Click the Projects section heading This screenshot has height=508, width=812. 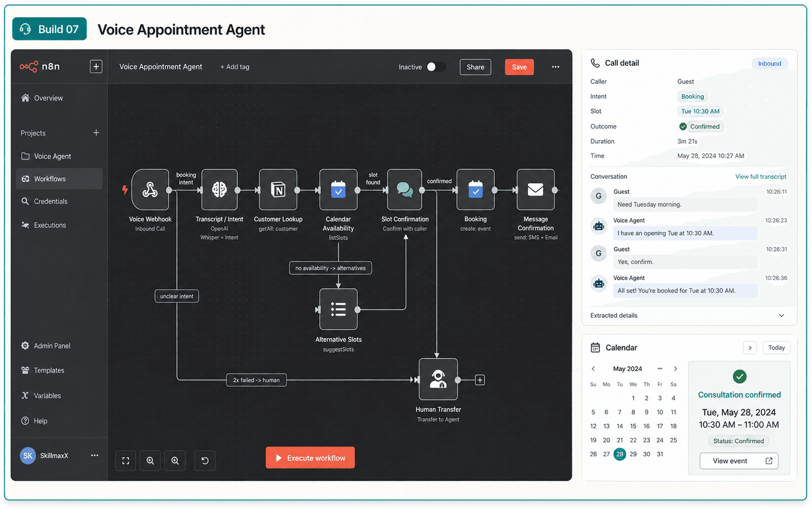[33, 133]
